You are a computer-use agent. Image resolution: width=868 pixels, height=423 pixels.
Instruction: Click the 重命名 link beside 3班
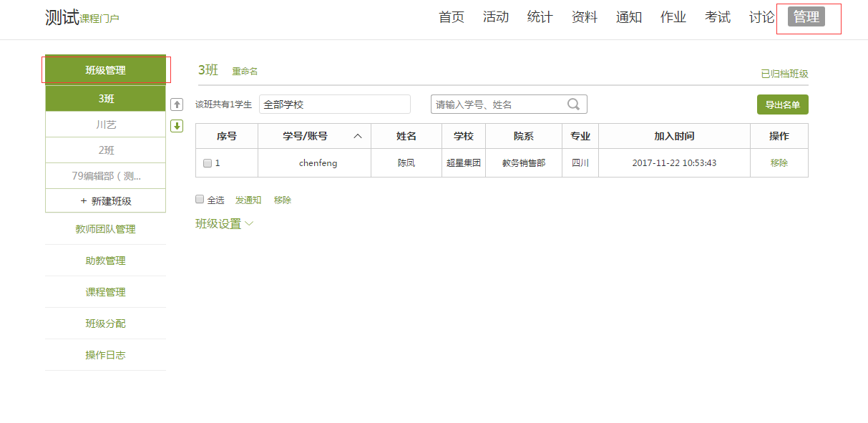pyautogui.click(x=245, y=72)
